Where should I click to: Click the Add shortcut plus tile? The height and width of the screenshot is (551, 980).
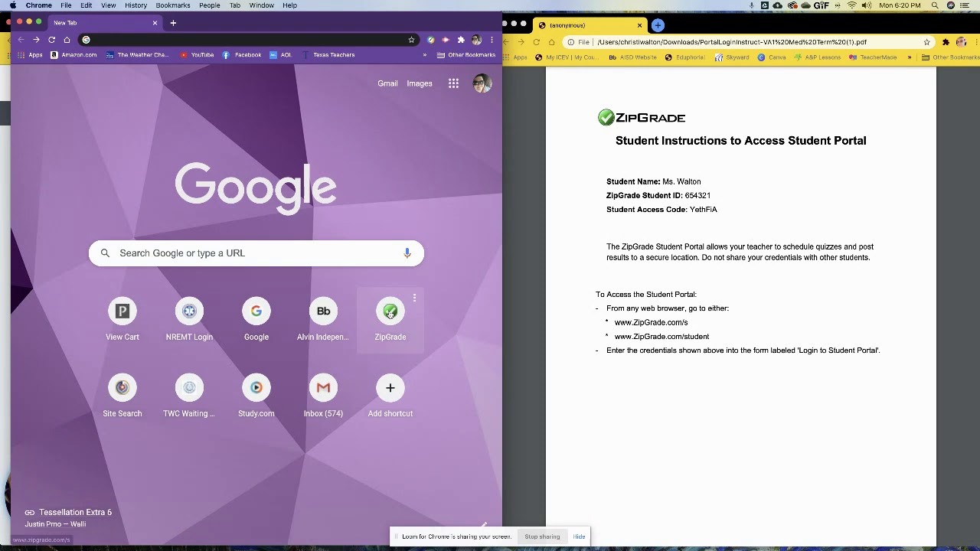pyautogui.click(x=390, y=396)
